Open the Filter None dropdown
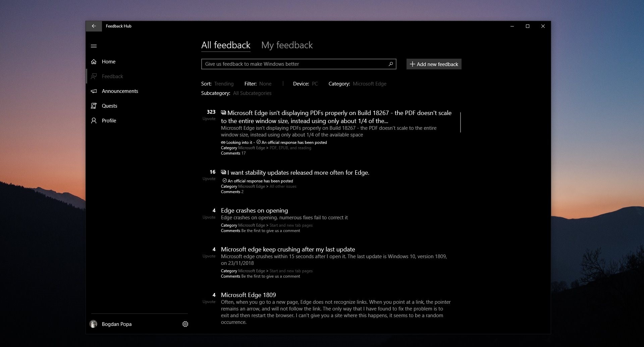Viewport: 644px width, 347px height. click(265, 84)
